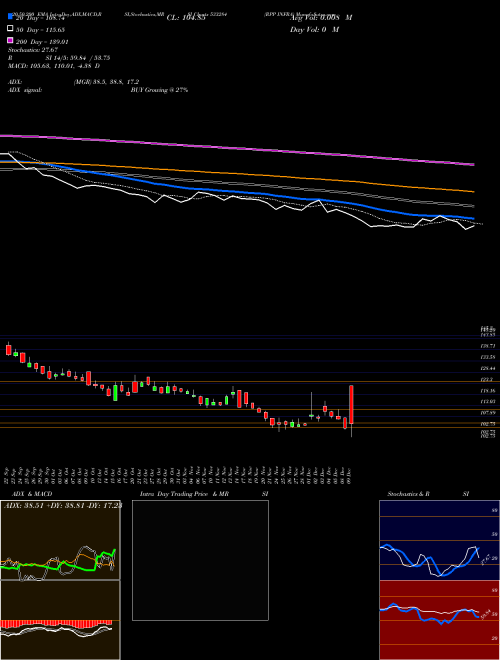Click the magenta 200 Day EMA legend swatch

10,41
